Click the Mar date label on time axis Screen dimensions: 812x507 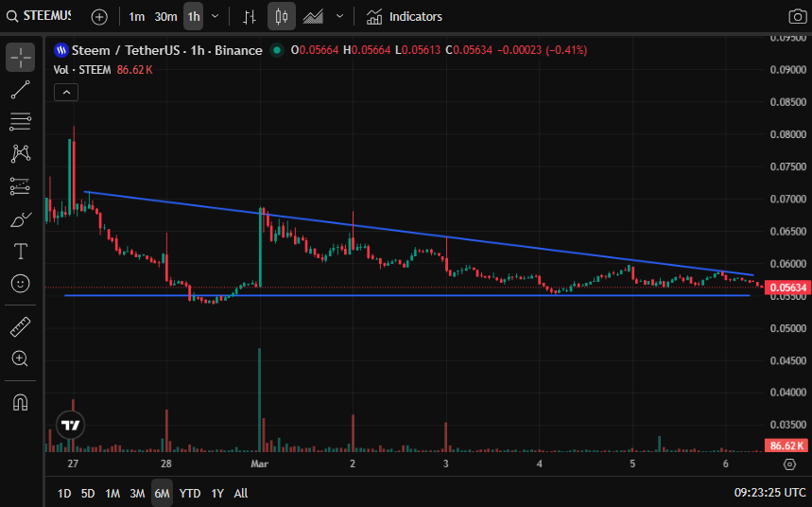tap(259, 463)
